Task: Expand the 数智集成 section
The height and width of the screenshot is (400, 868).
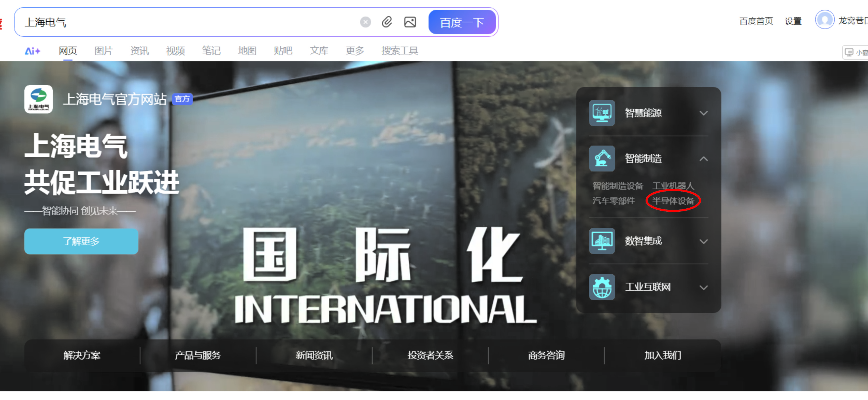Action: [703, 241]
